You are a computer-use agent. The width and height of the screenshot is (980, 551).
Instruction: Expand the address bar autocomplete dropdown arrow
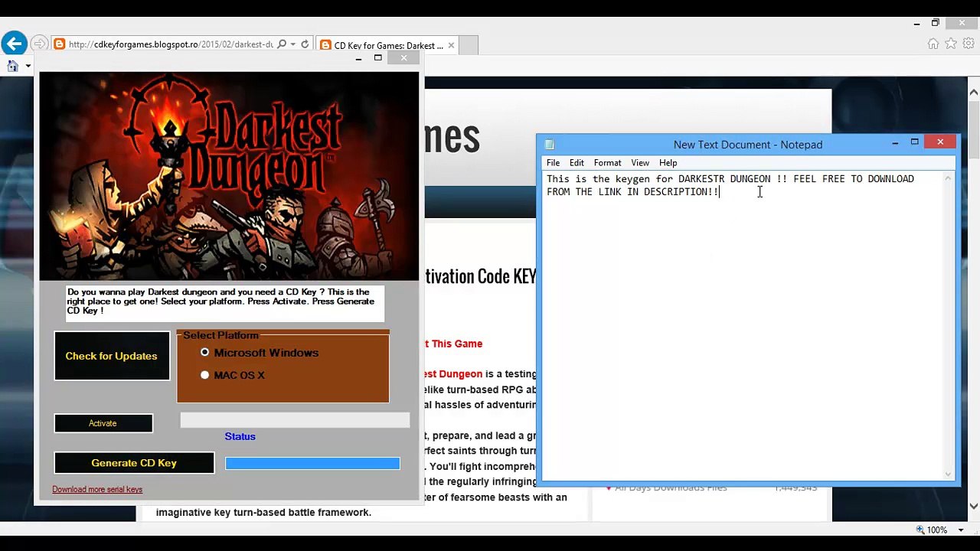[x=293, y=44]
